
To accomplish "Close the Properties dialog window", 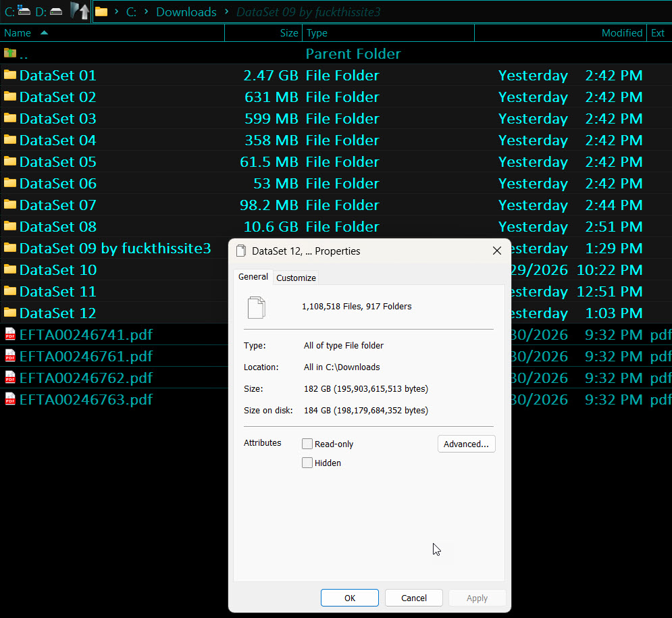I will pyautogui.click(x=496, y=251).
